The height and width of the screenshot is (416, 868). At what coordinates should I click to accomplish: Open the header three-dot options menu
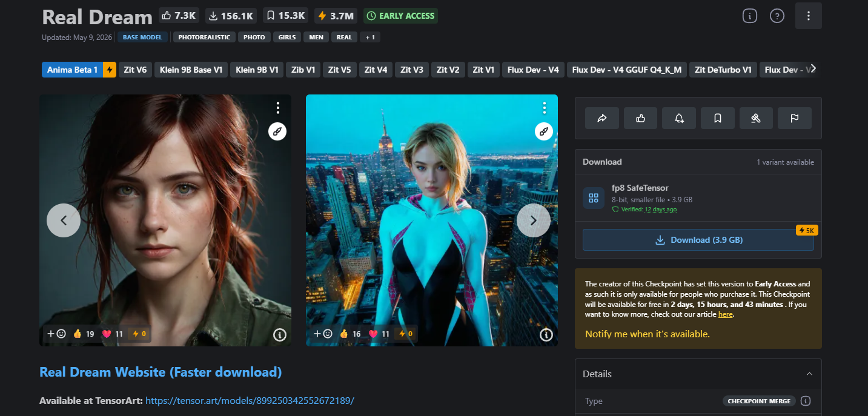click(x=809, y=16)
